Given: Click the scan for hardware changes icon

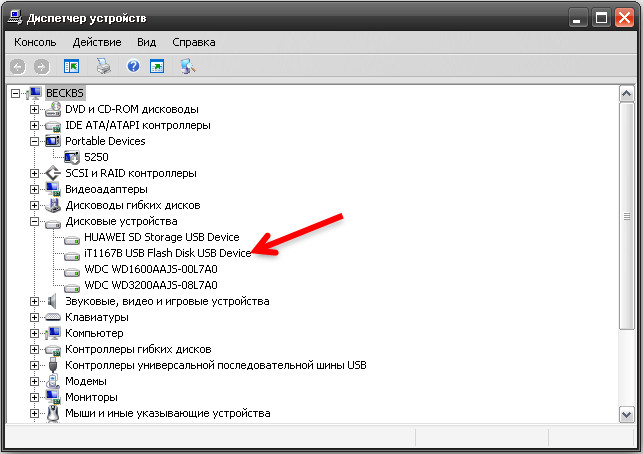Looking at the screenshot, I should tap(187, 67).
